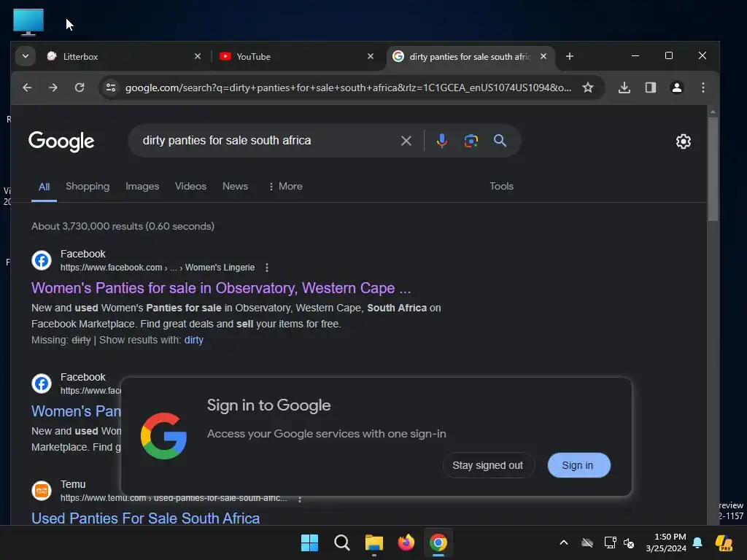The height and width of the screenshot is (560, 747).
Task: Select the News results tab
Action: (236, 186)
